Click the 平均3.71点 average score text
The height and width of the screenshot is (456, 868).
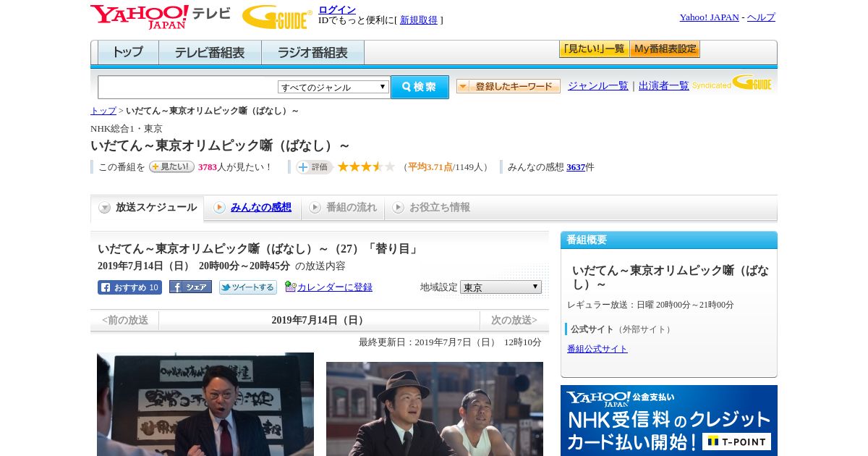[430, 167]
